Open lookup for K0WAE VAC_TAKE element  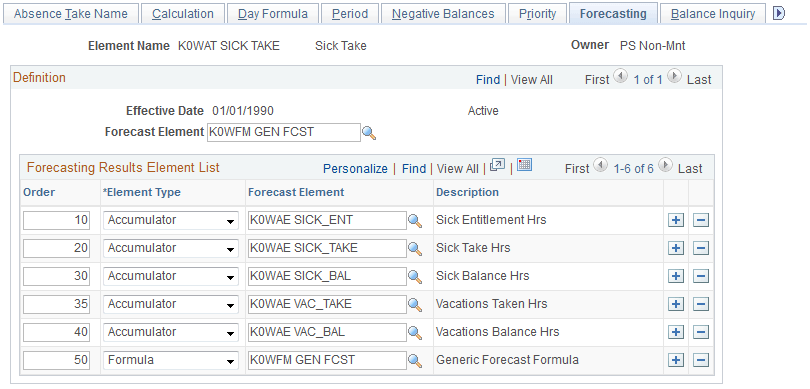pos(415,305)
